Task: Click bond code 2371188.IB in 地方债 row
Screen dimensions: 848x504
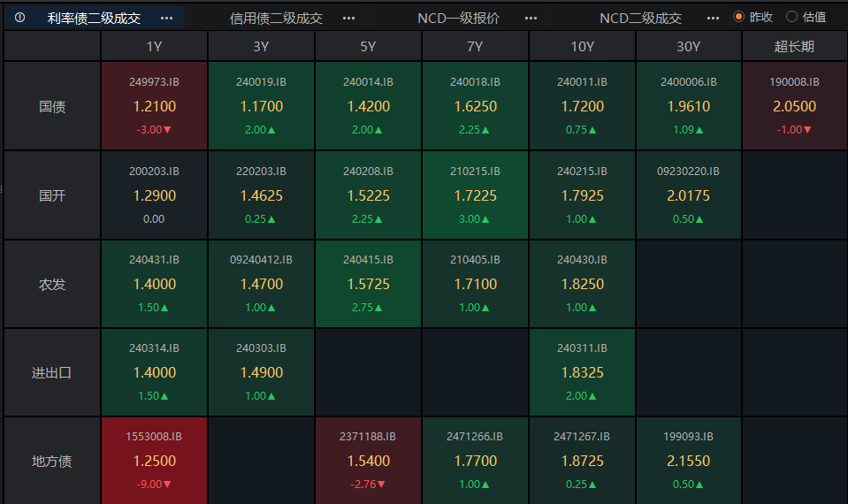Action: pos(368,437)
